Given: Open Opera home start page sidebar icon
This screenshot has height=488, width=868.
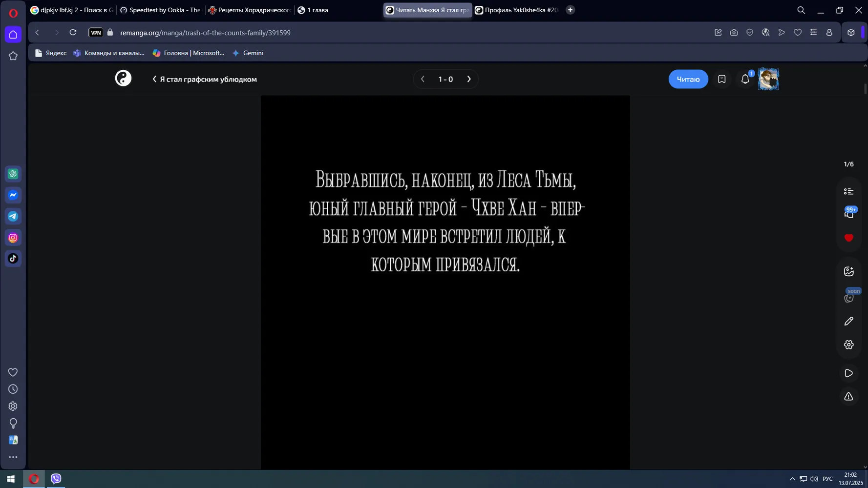Looking at the screenshot, I should [13, 35].
